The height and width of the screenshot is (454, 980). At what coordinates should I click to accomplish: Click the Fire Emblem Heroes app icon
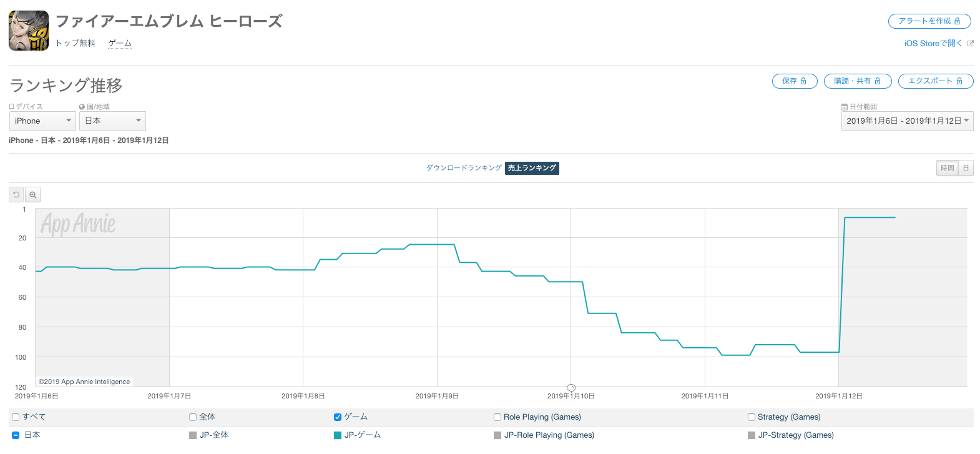pos(29,31)
